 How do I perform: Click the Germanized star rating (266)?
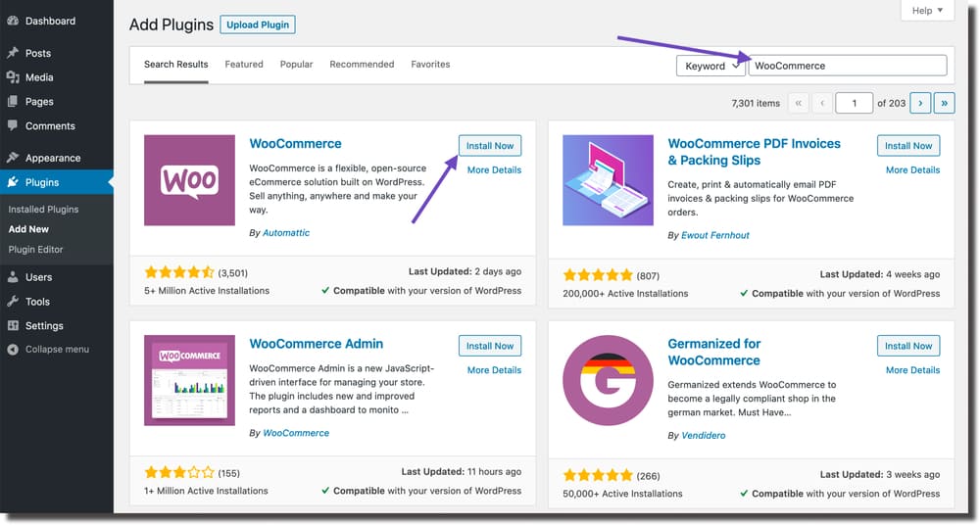598,475
